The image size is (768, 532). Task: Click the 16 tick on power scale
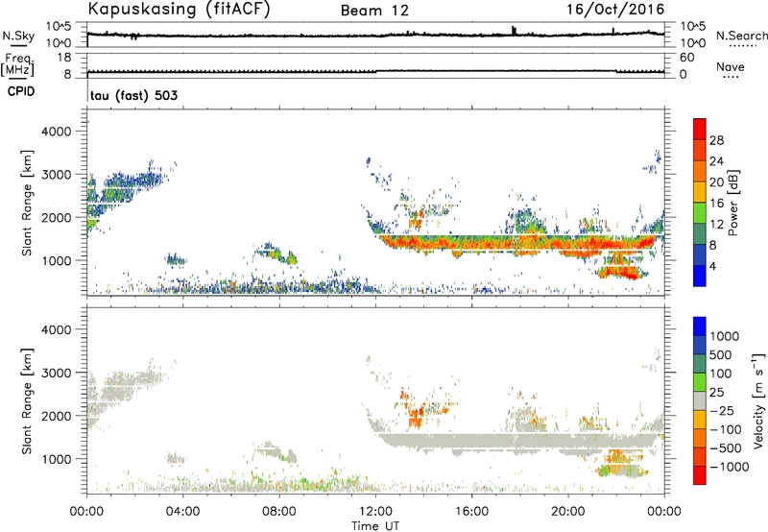[716, 203]
